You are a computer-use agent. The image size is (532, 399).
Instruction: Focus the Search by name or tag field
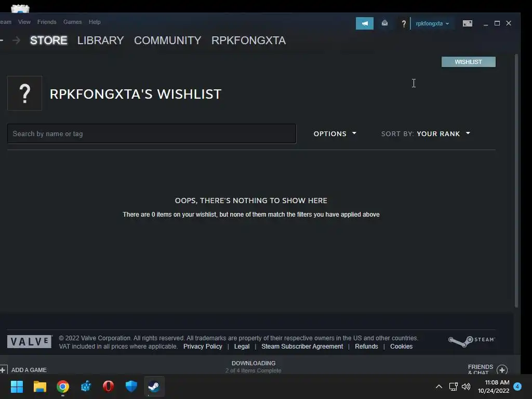(x=152, y=134)
